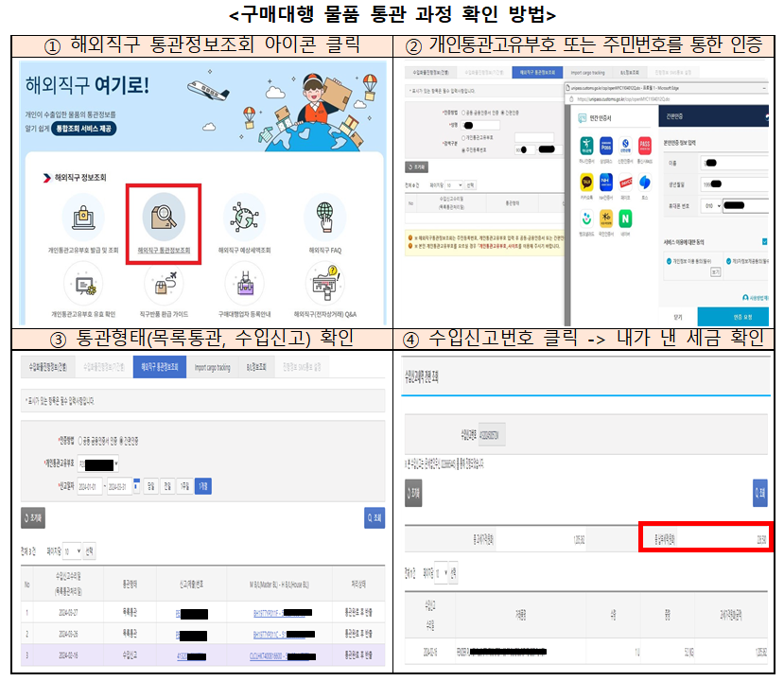Select the 개인통관고유부호 발급 및 조회 laptop icon
The image size is (784, 681).
(x=83, y=215)
